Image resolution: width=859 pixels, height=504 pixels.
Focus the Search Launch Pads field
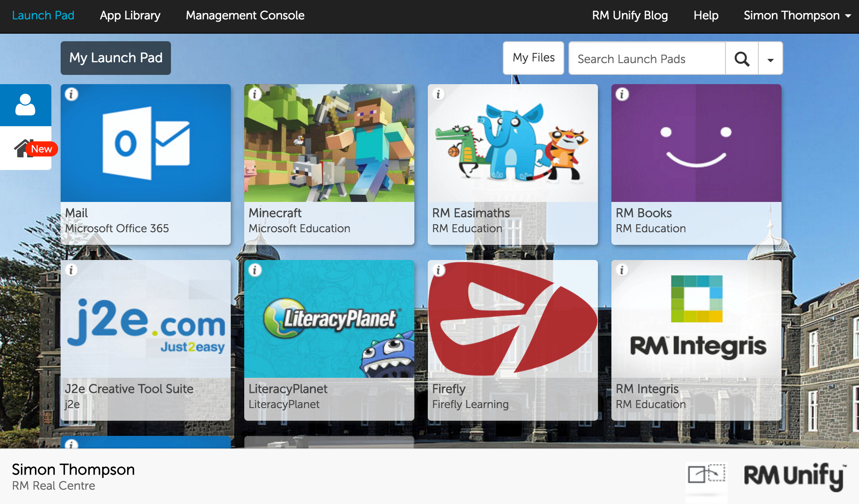click(x=647, y=58)
